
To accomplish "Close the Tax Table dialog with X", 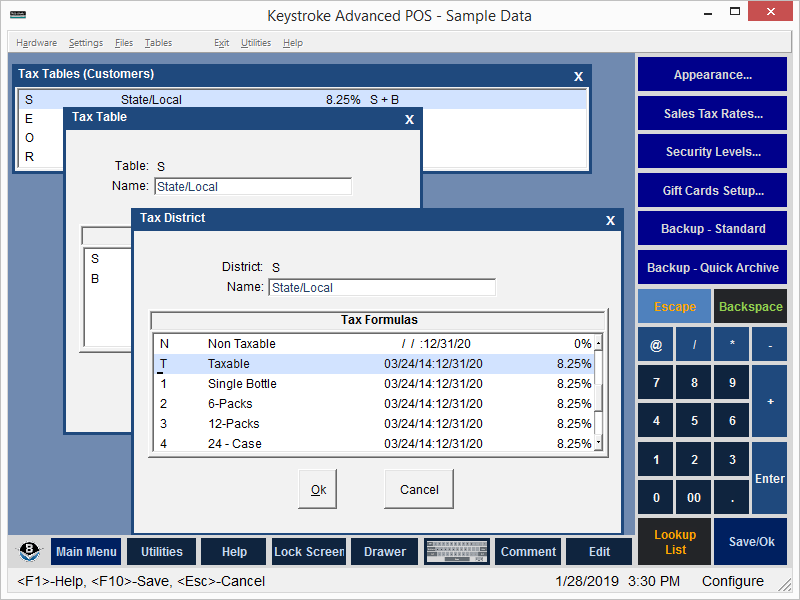I will click(409, 119).
